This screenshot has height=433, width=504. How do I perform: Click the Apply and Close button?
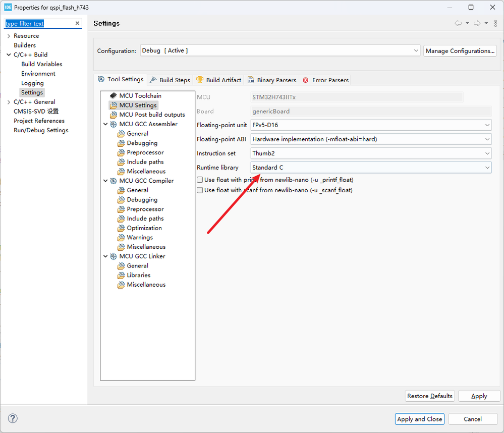click(x=419, y=419)
